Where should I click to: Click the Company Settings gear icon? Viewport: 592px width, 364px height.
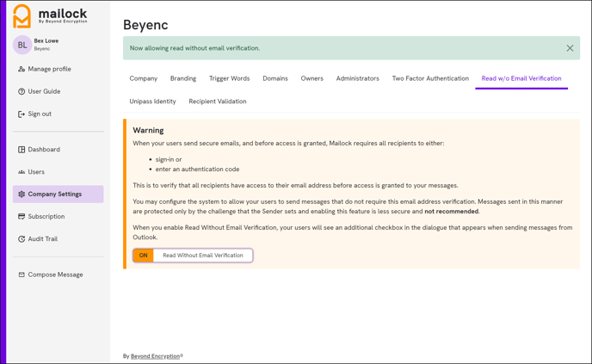pos(22,194)
